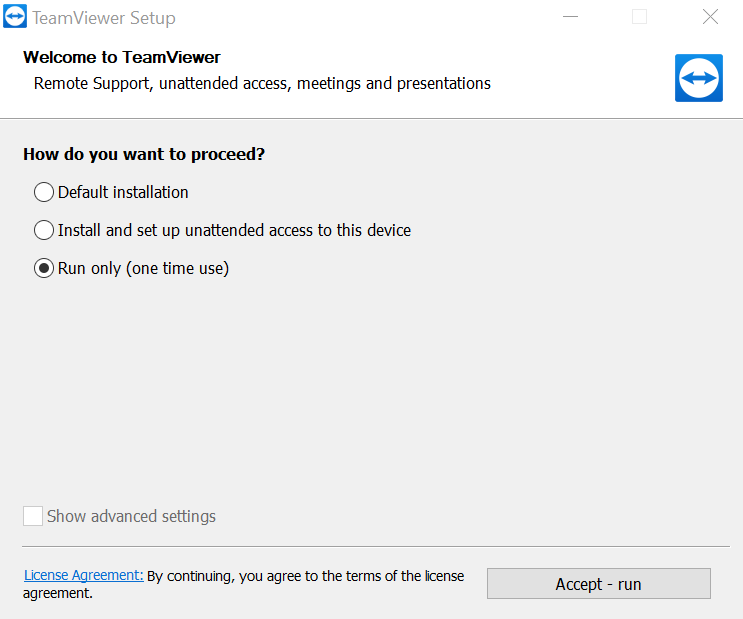Image resolution: width=743 pixels, height=619 pixels.
Task: Enable the Show advanced settings checkbox
Action: point(33,516)
